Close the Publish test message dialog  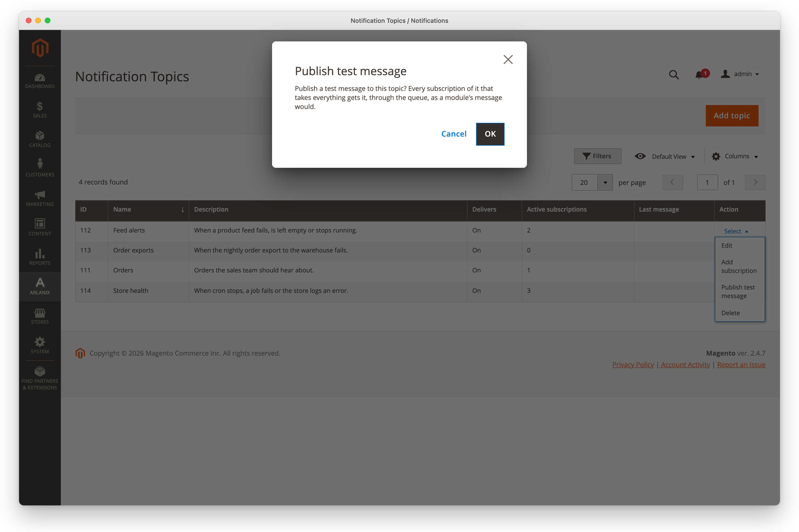pyautogui.click(x=508, y=59)
